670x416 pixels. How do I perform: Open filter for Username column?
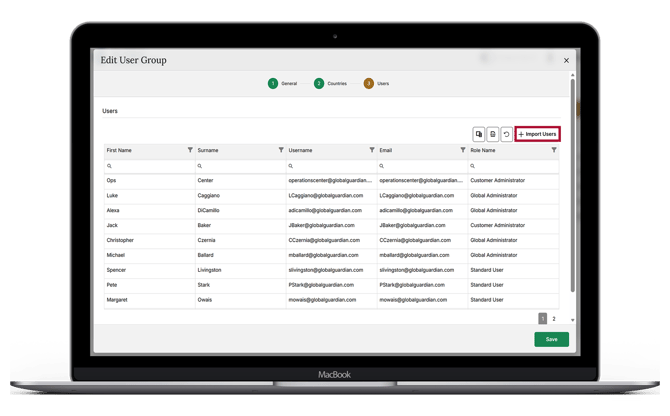coord(372,150)
